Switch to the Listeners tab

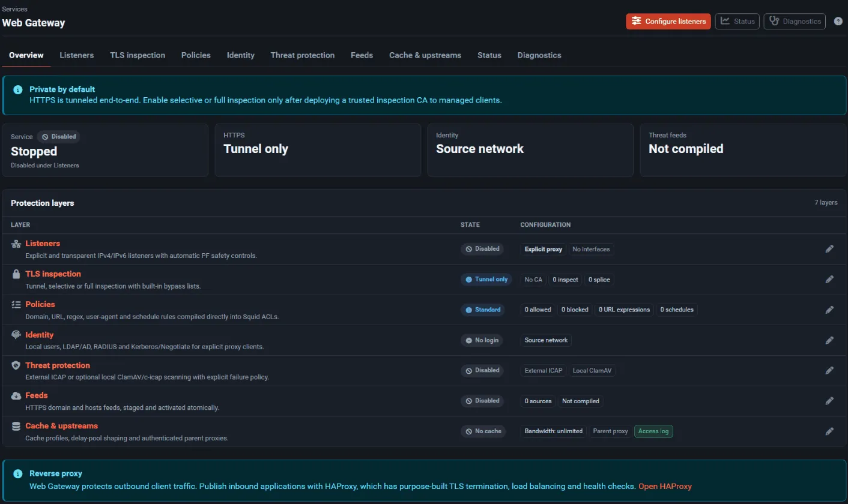pyautogui.click(x=77, y=55)
